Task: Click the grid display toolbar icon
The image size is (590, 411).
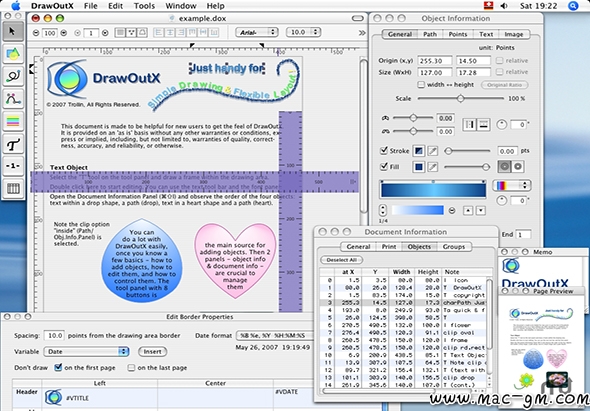Action: click(120, 32)
